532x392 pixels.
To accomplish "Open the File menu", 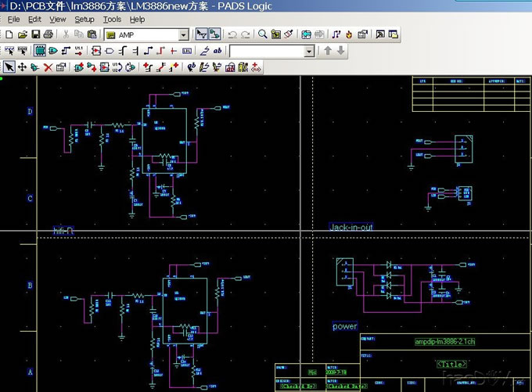I will 14,19.
